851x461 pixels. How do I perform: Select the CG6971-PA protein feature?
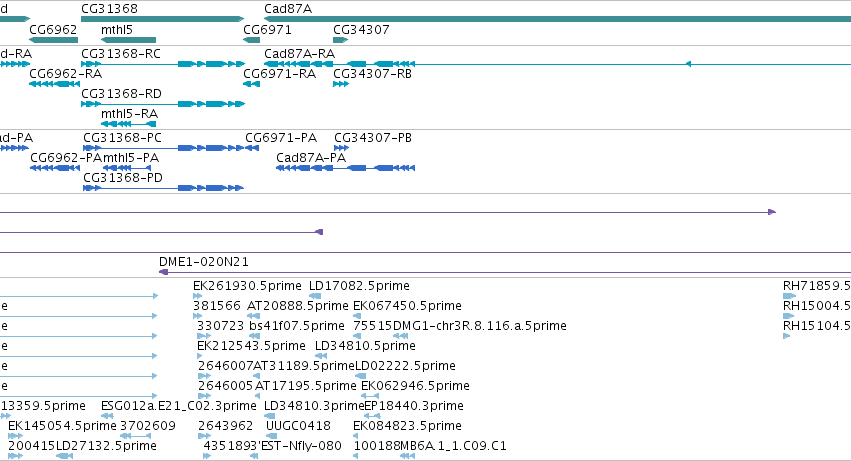pyautogui.click(x=252, y=148)
